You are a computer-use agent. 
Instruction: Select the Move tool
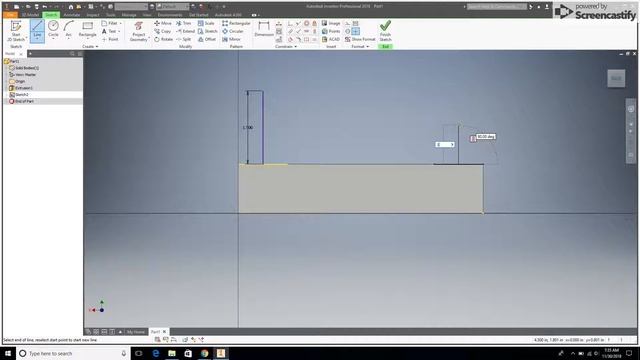pyautogui.click(x=163, y=23)
